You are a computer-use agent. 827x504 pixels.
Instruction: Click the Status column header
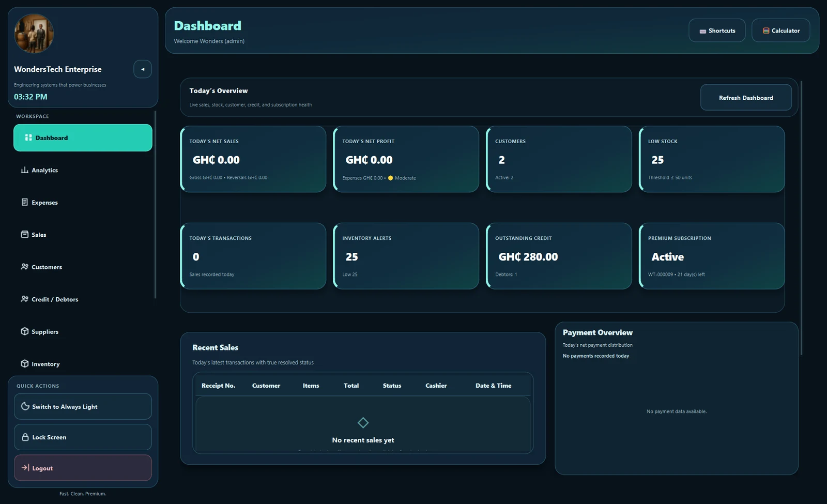pyautogui.click(x=392, y=386)
